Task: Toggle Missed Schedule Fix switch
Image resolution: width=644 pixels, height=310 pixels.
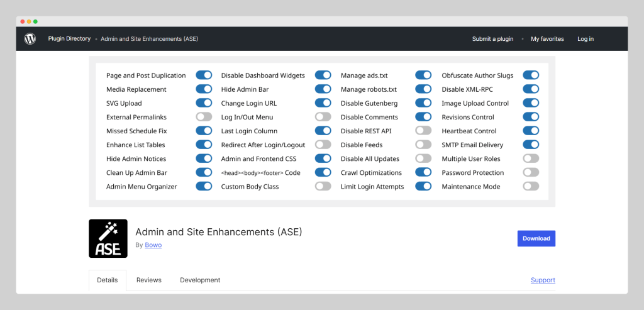Action: point(204,131)
